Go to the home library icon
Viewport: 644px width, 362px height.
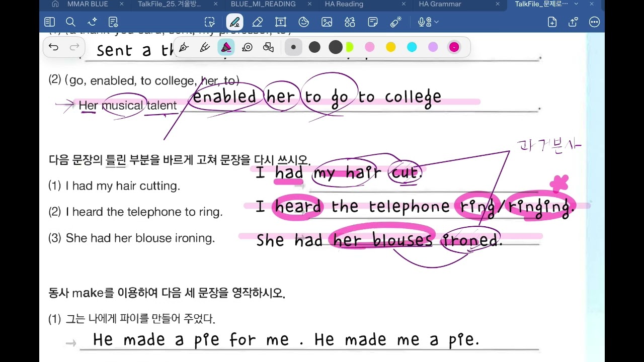point(56,4)
